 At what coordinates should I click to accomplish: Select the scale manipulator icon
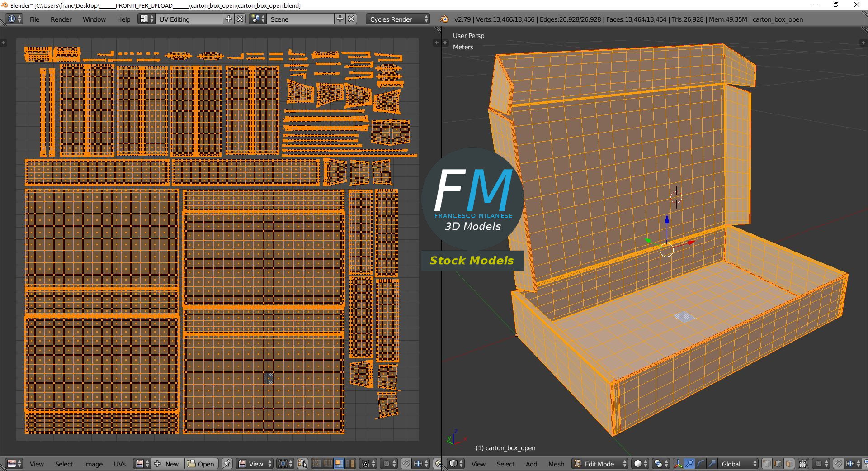[x=712, y=464]
